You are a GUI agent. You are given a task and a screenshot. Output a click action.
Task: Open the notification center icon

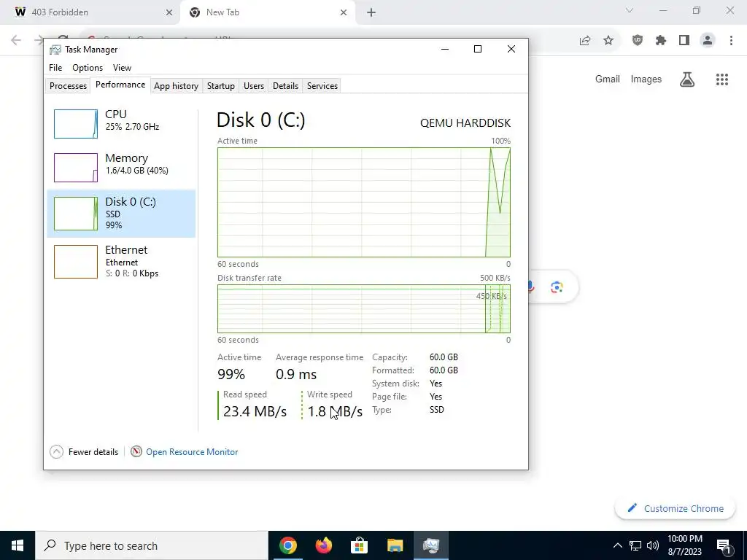point(724,545)
